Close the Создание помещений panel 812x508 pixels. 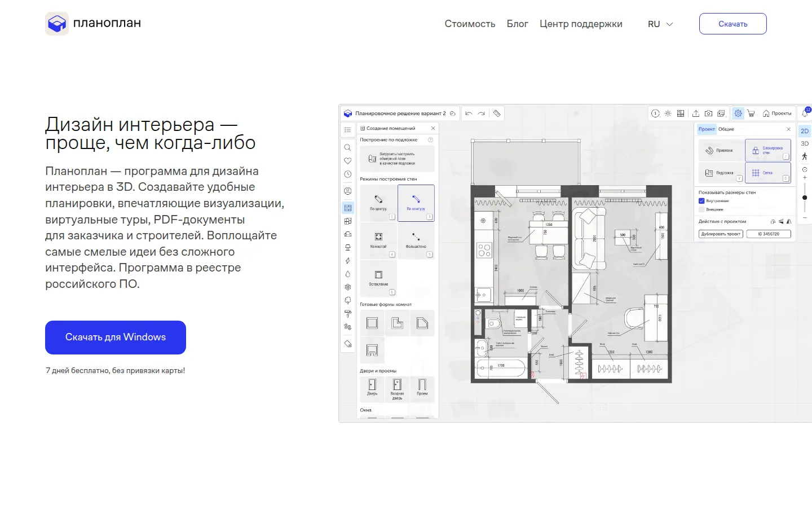433,128
